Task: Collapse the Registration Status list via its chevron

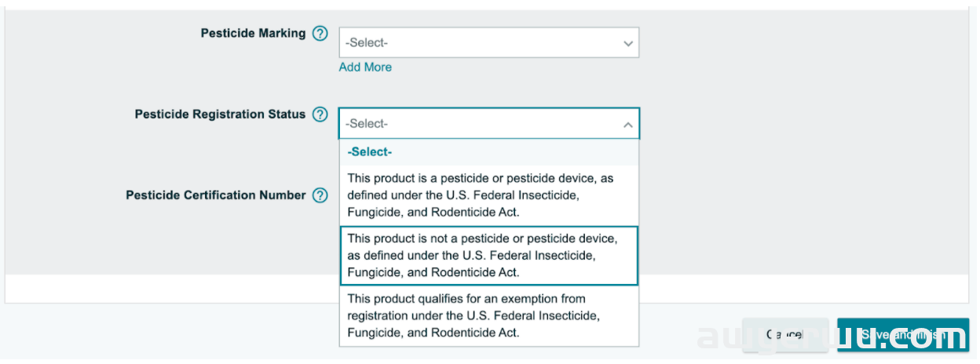Action: click(x=628, y=124)
